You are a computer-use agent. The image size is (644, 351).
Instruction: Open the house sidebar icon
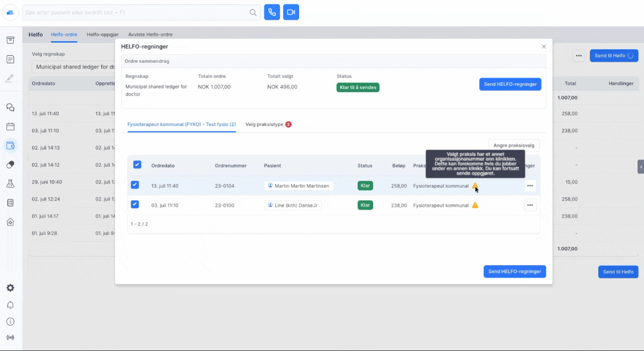[10, 222]
